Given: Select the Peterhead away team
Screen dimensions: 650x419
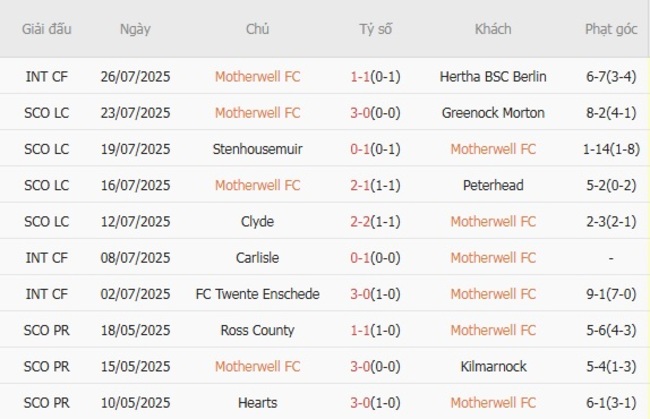Looking at the screenshot, I should pos(493,185).
